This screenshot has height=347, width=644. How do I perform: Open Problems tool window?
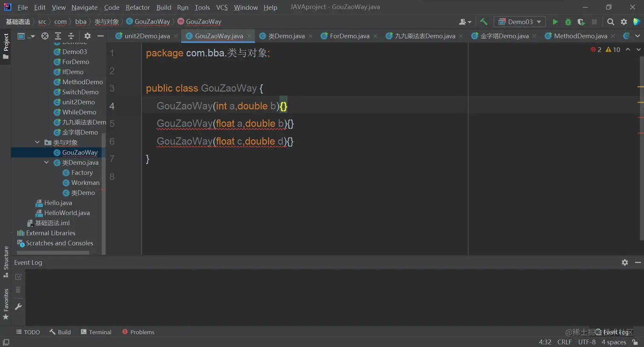138,332
